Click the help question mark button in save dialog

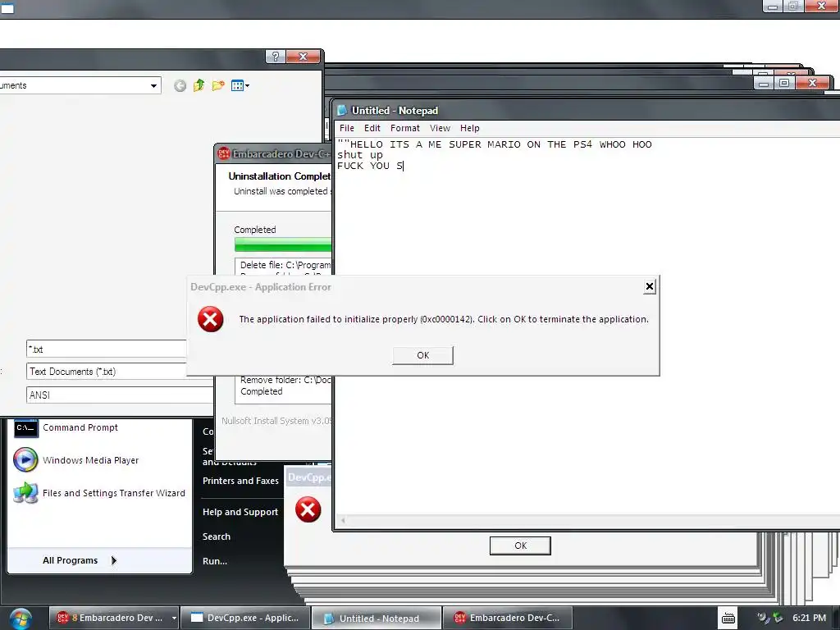275,57
